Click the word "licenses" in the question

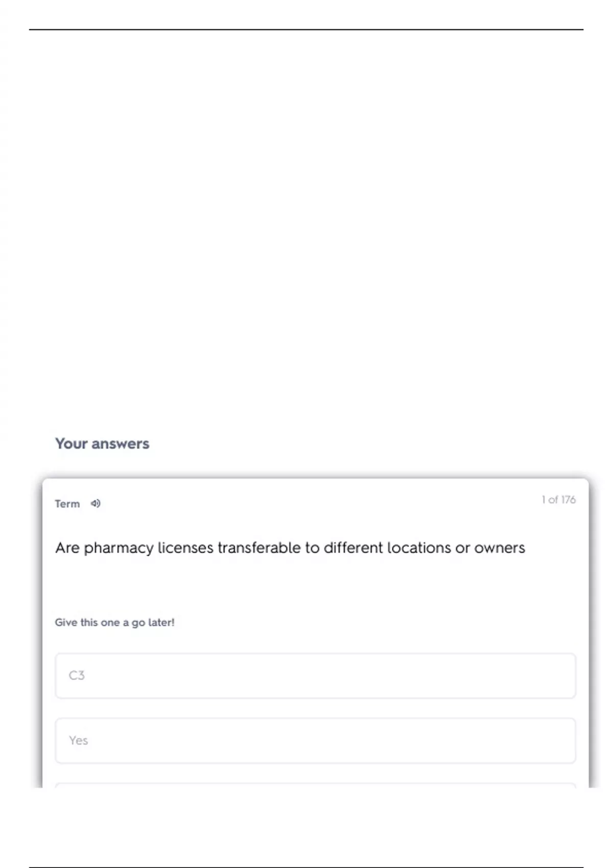(185, 548)
